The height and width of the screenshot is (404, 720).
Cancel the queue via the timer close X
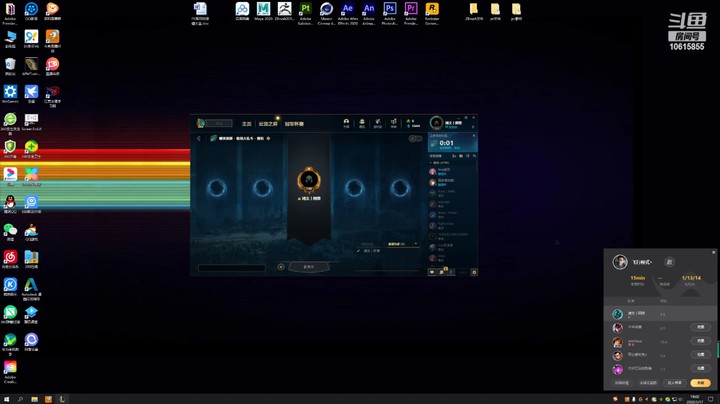pos(474,135)
